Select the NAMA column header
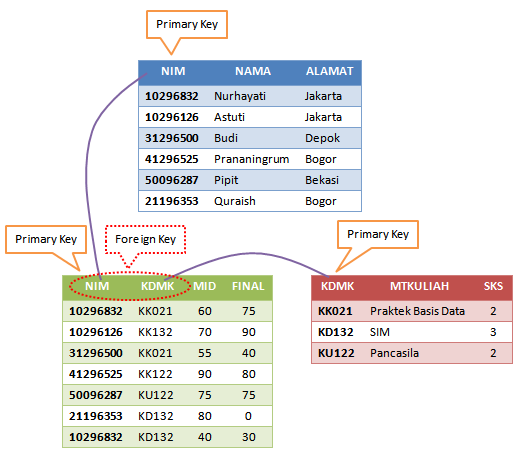The width and height of the screenshot is (519, 454). click(253, 71)
